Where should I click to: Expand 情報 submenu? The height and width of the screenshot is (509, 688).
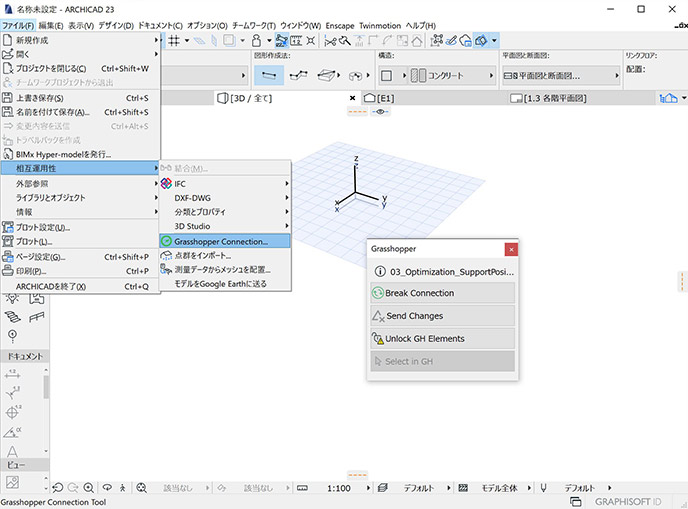click(81, 212)
